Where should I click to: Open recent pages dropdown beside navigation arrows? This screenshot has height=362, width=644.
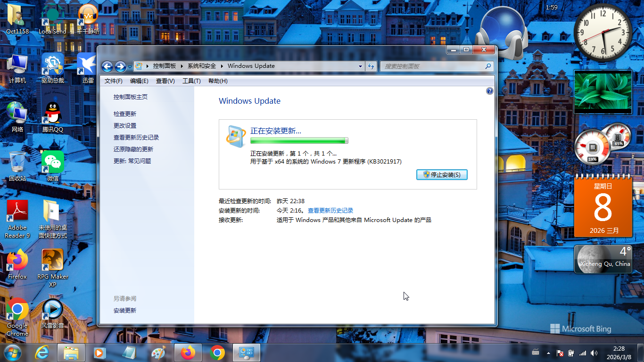[x=130, y=67]
